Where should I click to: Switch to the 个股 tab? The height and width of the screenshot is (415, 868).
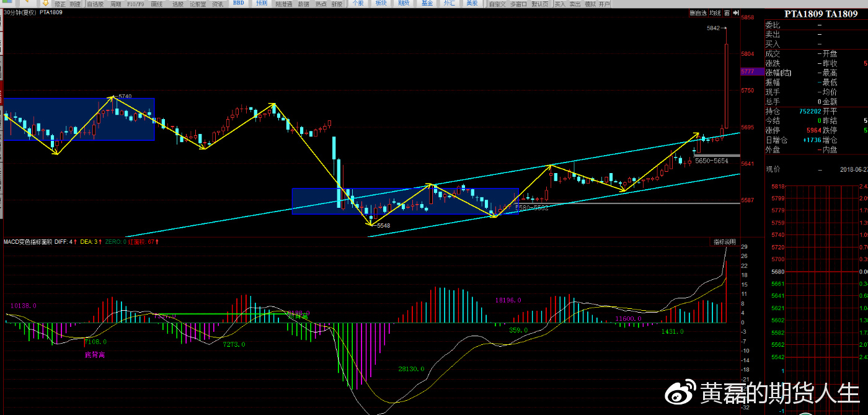(358, 3)
